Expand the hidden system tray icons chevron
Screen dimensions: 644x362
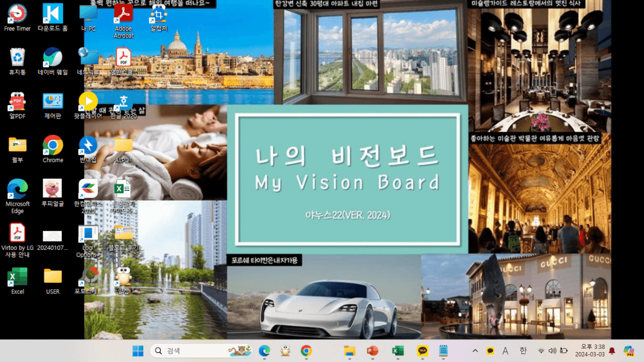[x=475, y=351]
